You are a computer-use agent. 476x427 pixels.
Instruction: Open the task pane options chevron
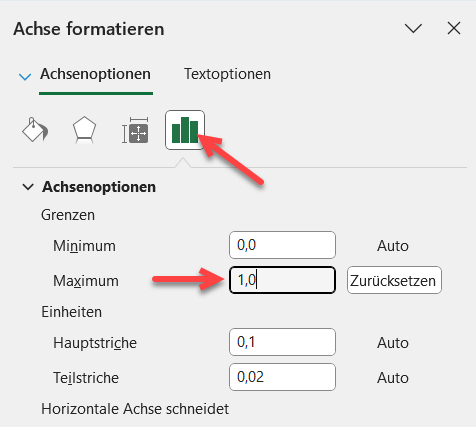click(413, 28)
